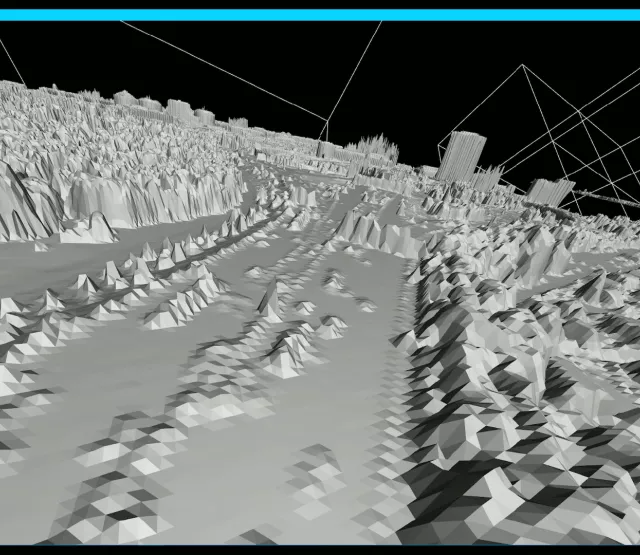Viewport: 640px width, 555px height.
Task: Click the smaller striped block at far right
Action: tap(550, 191)
